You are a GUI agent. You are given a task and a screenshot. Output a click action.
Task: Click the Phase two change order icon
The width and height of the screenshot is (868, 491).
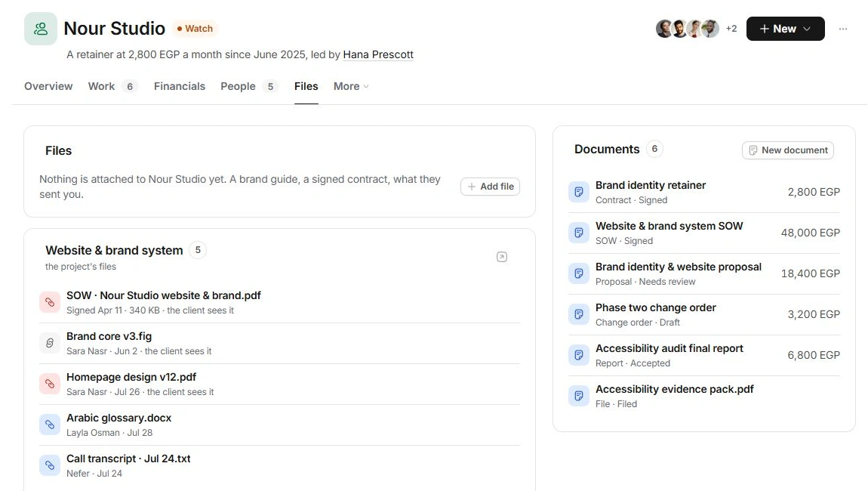click(578, 314)
